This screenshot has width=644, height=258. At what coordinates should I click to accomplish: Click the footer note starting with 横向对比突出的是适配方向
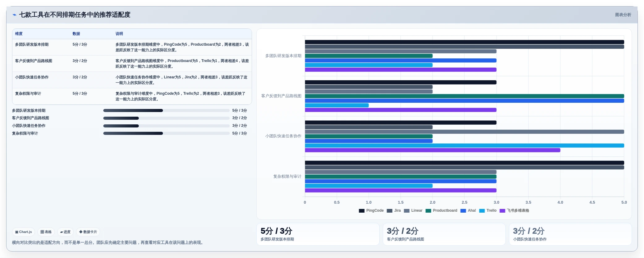[x=108, y=243]
